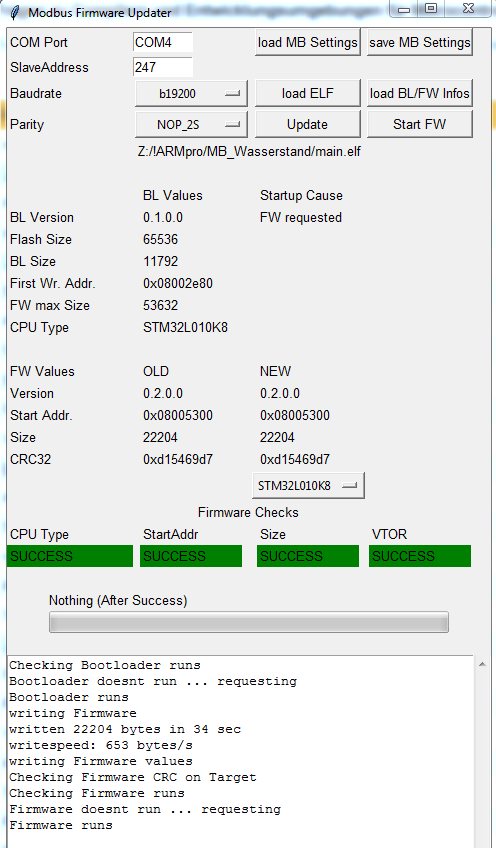This screenshot has height=848, width=496.
Task: Open the Baudrate b19200 dropdown
Action: [x=191, y=94]
